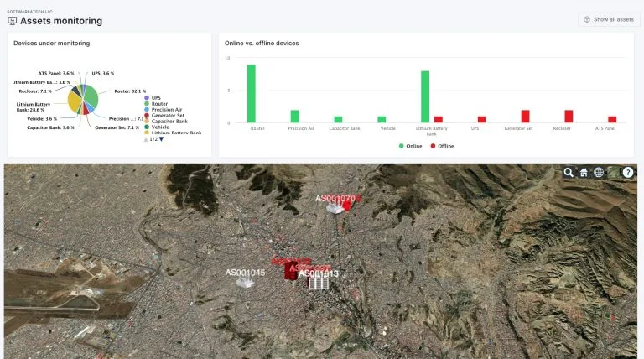This screenshot has width=644, height=359.
Task: Click the 'Capacitor Bank: 3.6 %' pie label
Action: pyautogui.click(x=50, y=127)
